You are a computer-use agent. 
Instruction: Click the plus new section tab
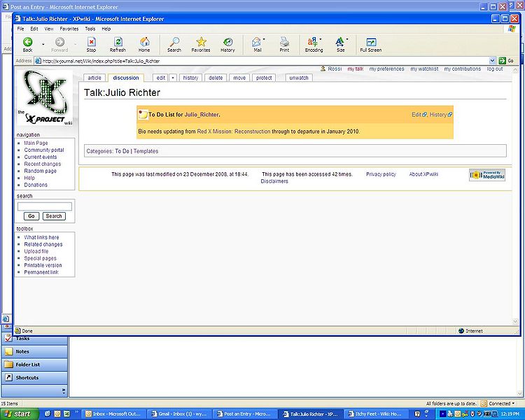173,78
